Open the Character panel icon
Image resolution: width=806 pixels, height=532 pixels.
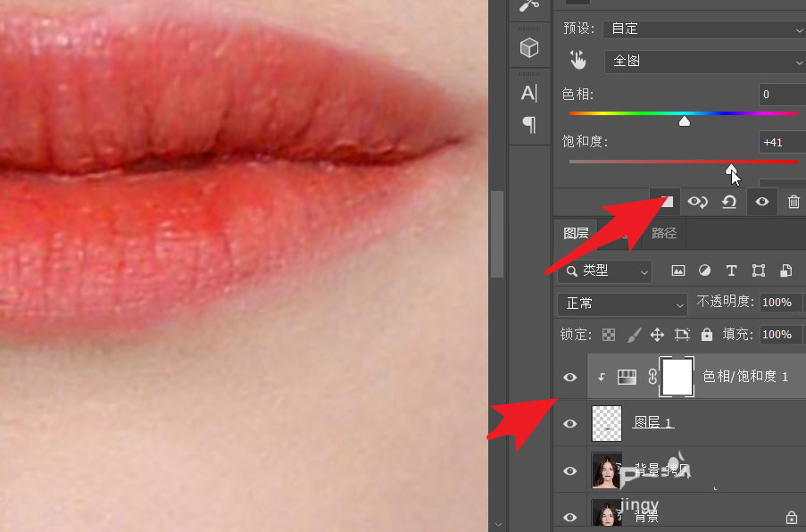pos(529,93)
